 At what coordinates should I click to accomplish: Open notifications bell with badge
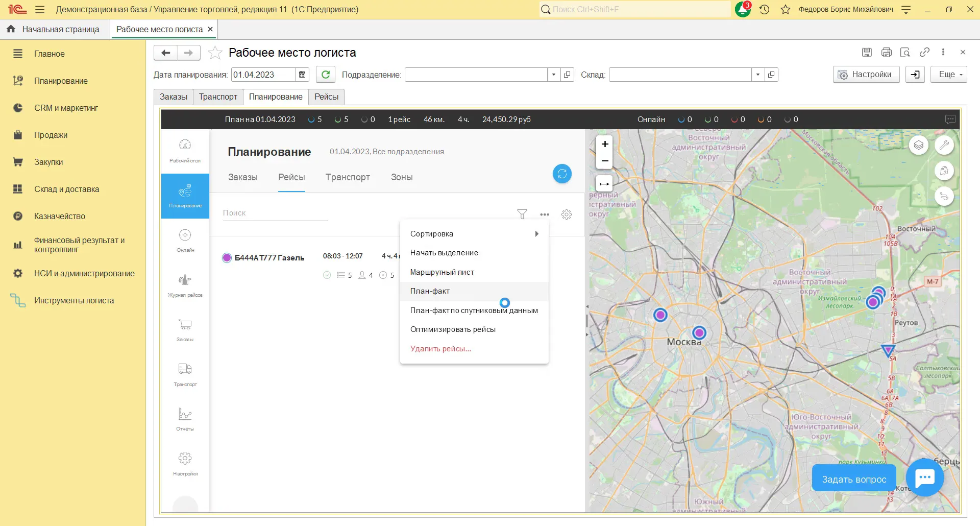[x=743, y=9]
